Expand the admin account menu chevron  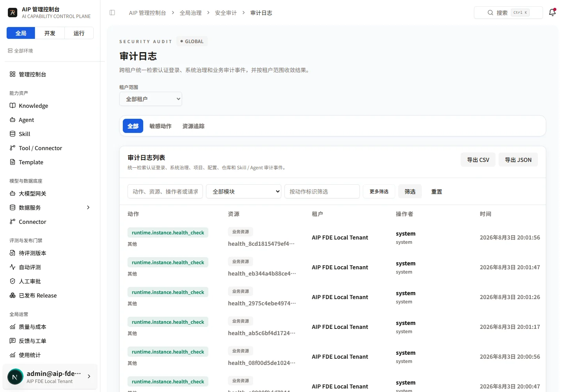point(89,376)
